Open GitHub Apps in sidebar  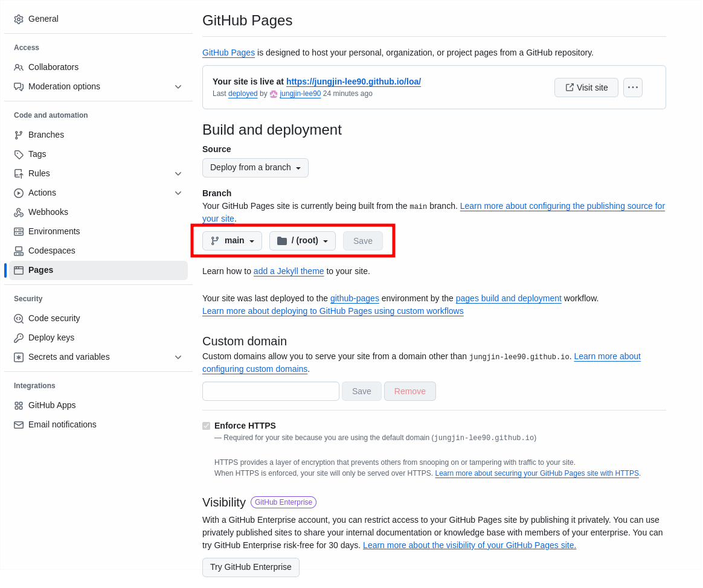coord(98,405)
